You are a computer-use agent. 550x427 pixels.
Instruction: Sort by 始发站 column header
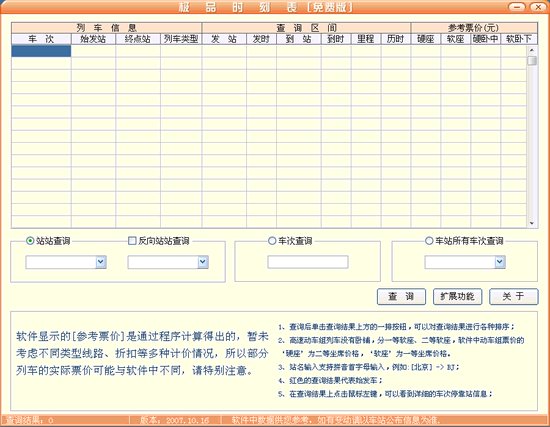(x=93, y=39)
